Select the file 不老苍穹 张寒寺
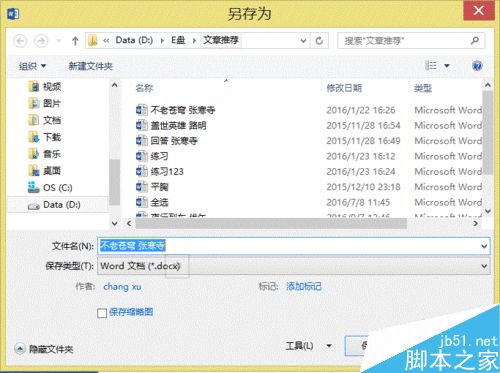Screen dimensions: 500x373 183,110
